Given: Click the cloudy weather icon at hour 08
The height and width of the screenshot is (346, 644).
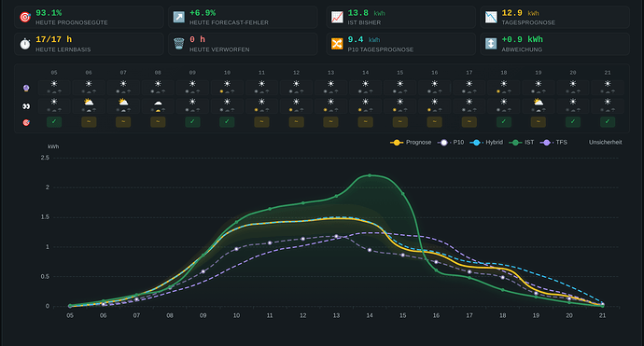Looking at the screenshot, I should tap(158, 103).
